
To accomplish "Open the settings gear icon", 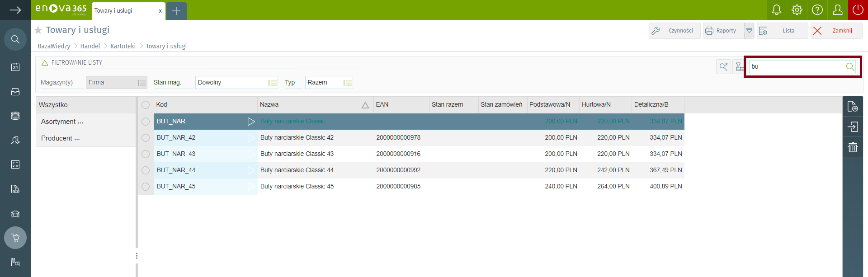I will pyautogui.click(x=797, y=10).
